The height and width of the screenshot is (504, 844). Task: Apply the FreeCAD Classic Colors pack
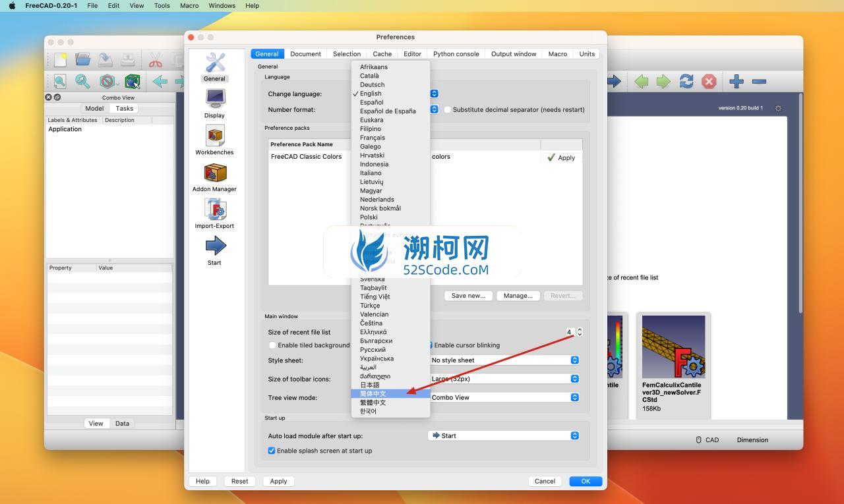point(561,157)
